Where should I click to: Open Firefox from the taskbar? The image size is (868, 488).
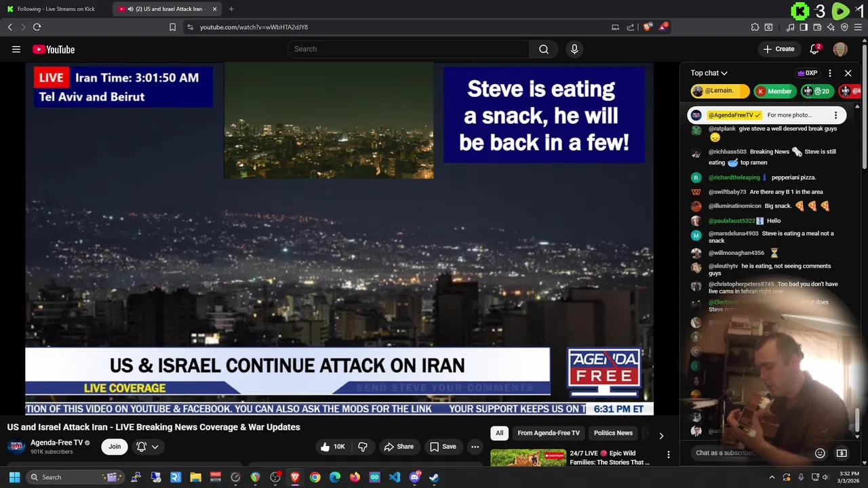(x=355, y=477)
